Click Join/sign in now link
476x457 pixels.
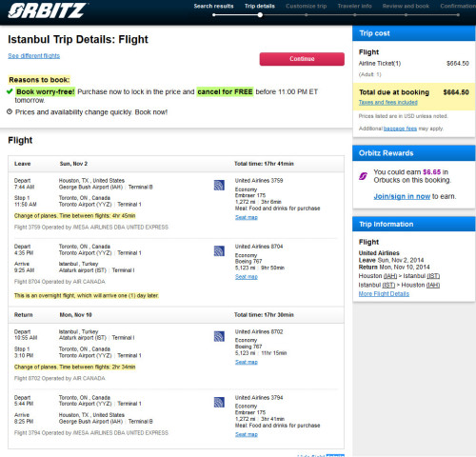click(x=402, y=196)
